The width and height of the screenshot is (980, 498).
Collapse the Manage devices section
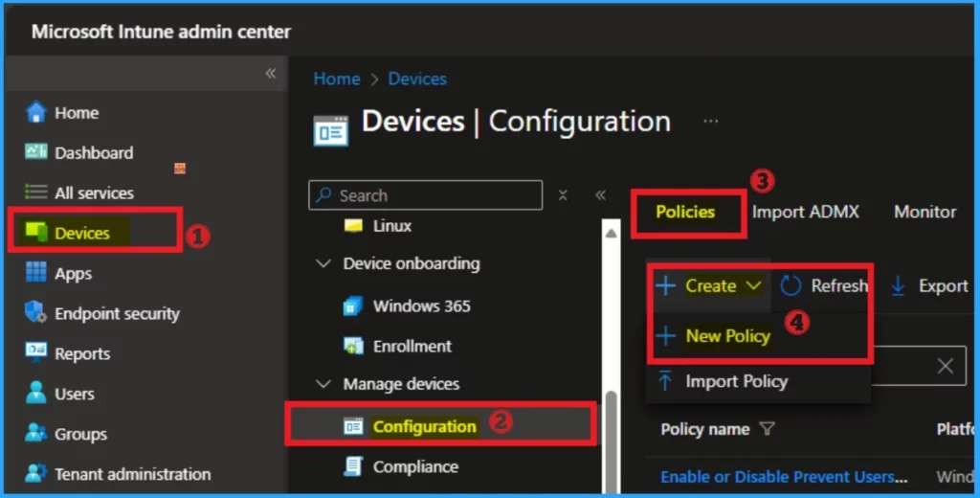tap(323, 383)
